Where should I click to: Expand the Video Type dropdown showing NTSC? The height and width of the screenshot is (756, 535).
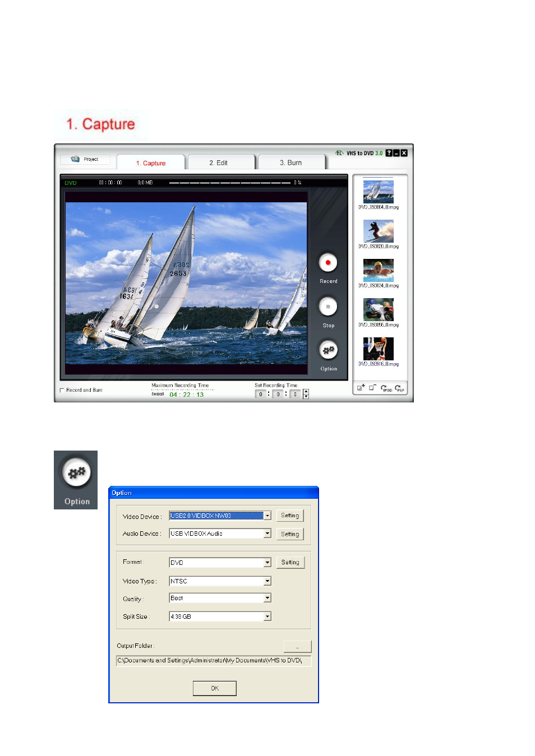pos(267,581)
